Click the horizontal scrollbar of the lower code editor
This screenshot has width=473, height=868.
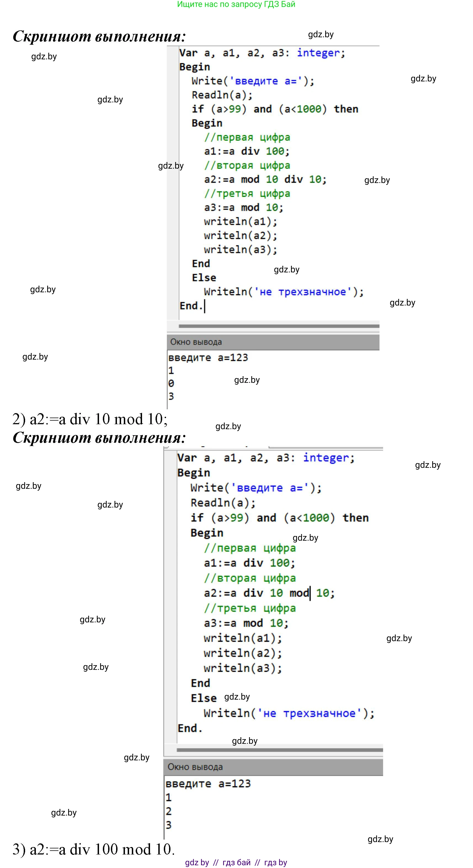click(x=279, y=750)
